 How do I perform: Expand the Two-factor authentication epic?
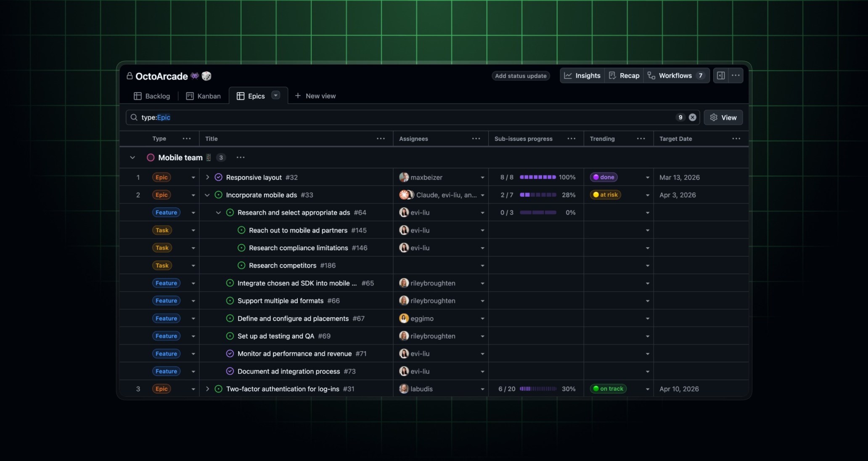tap(207, 389)
